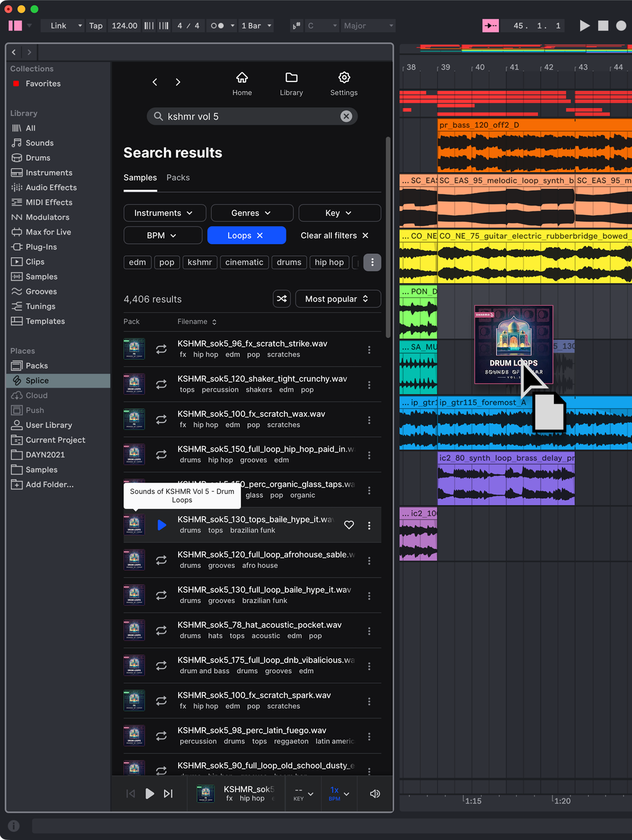Image resolution: width=632 pixels, height=840 pixels.
Task: Open the 1 Bar quantization menu
Action: pos(256,26)
